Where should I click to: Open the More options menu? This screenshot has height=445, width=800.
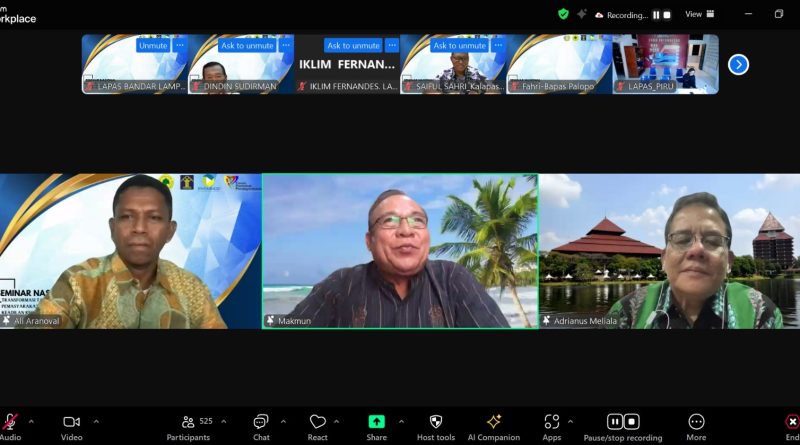(696, 422)
